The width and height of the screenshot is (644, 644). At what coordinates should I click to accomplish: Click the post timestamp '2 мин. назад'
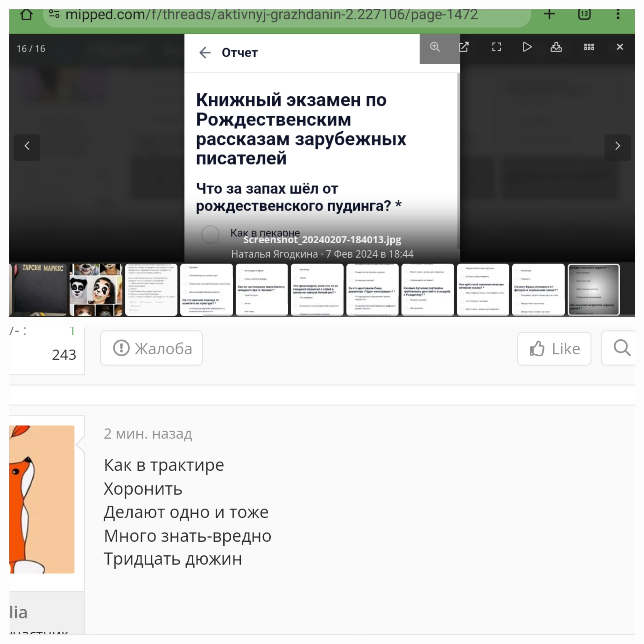tap(148, 434)
